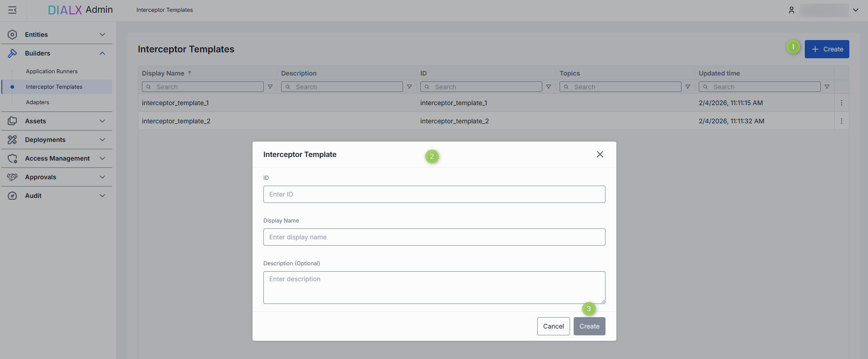
Task: Collapse the Builders section
Action: [102, 53]
